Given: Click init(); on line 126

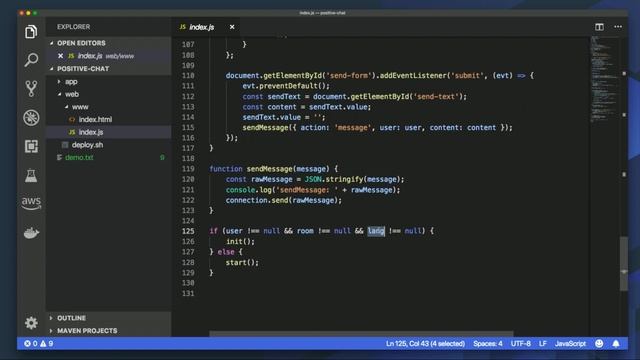Looking at the screenshot, I should [x=240, y=242].
